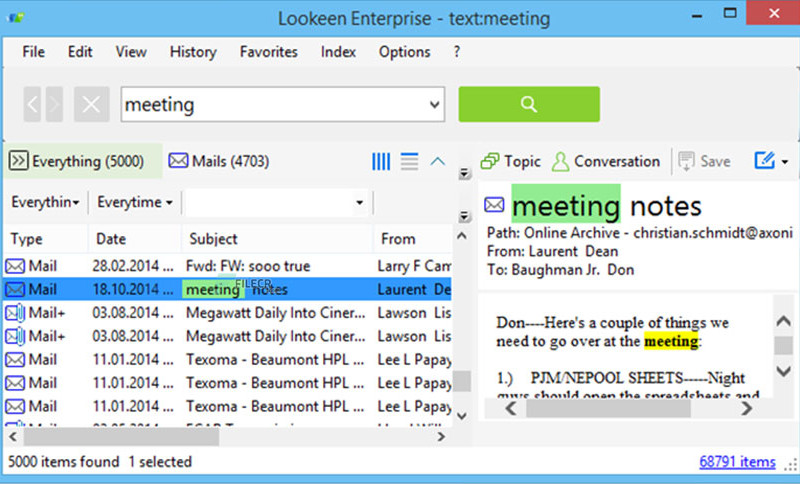Click results horizontal scrollbar right arrow
The width and height of the screenshot is (800, 484).
pyautogui.click(x=441, y=437)
